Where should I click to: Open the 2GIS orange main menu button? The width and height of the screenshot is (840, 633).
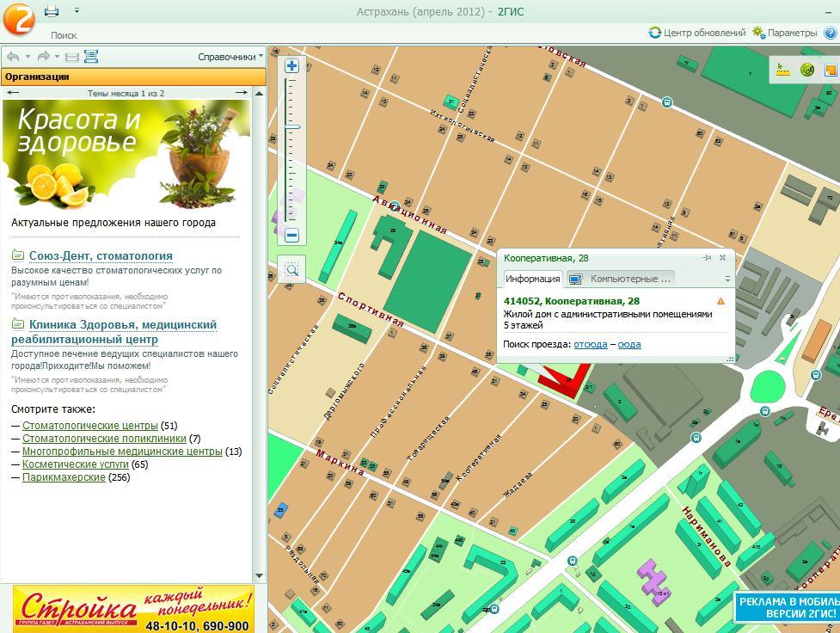18,19
